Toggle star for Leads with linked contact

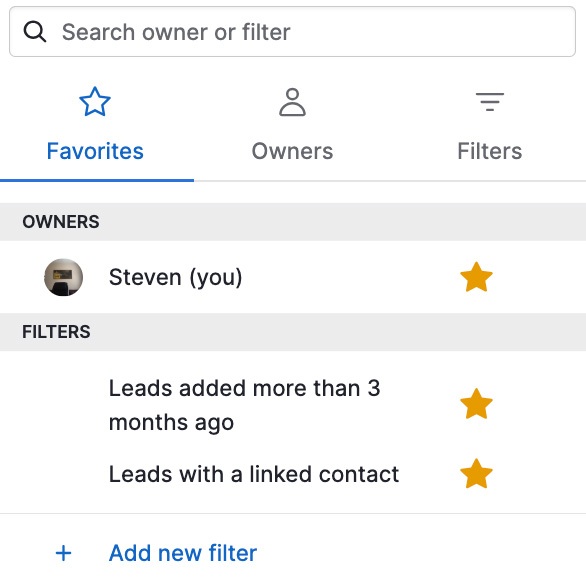pyautogui.click(x=476, y=474)
